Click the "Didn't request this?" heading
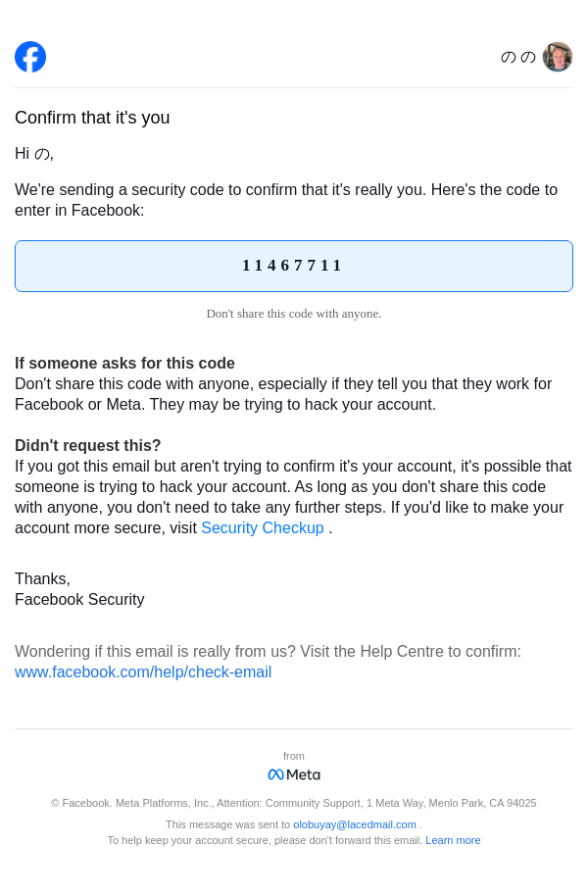Viewport: 588px width, 895px height. click(88, 446)
